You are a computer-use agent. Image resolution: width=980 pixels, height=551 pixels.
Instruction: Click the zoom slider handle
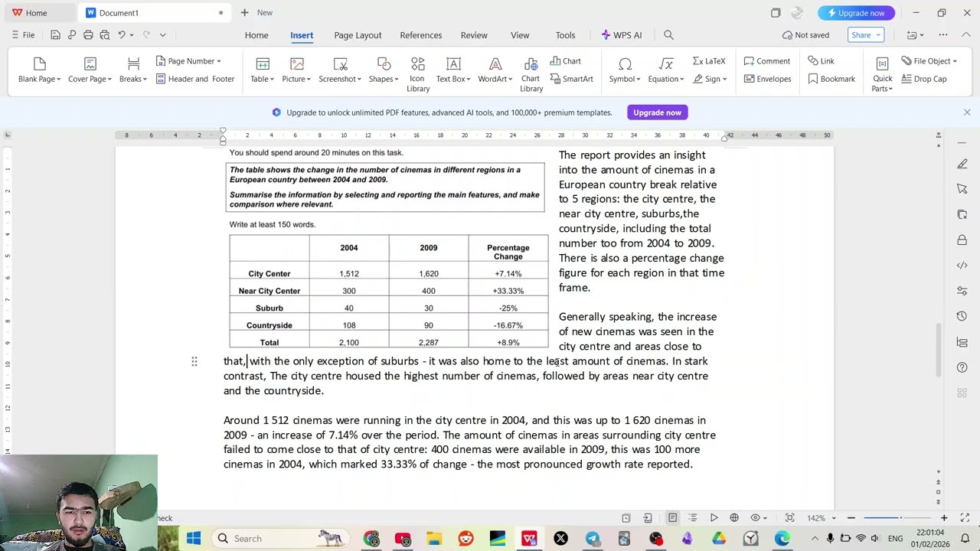(x=901, y=518)
